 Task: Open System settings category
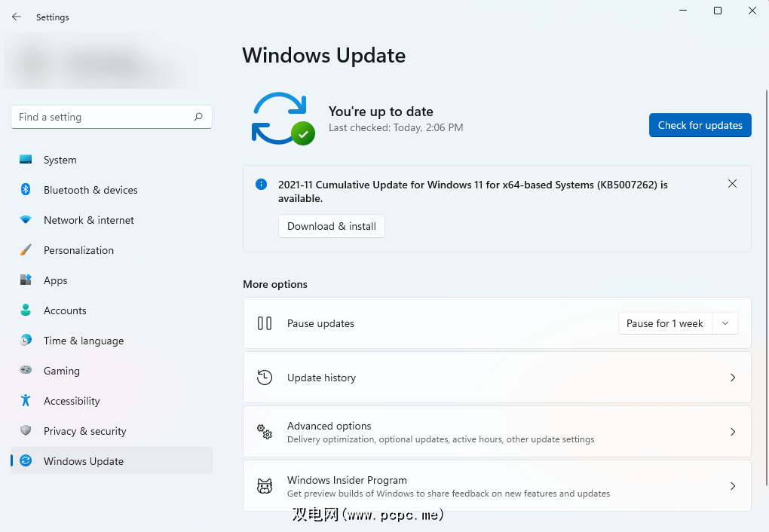112,160
